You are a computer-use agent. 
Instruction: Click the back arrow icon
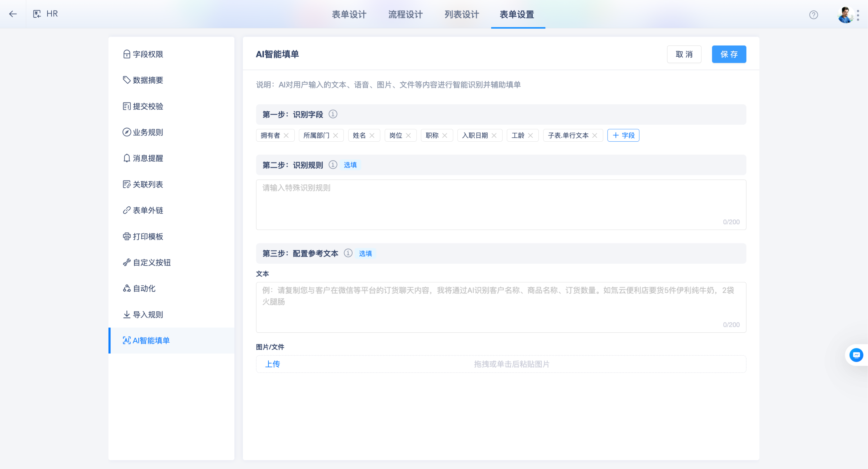coord(13,14)
